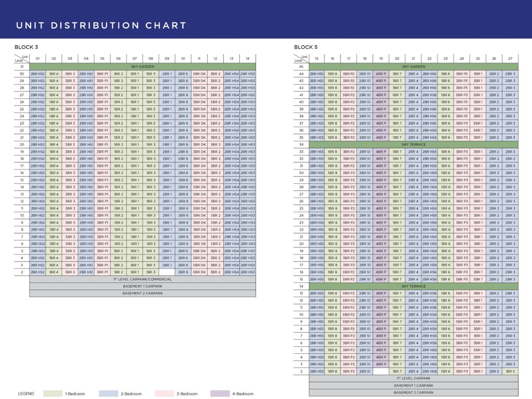532x399 pixels.
Task: Select the 1st Level Carpark/Commercial row
Action: click(143, 279)
